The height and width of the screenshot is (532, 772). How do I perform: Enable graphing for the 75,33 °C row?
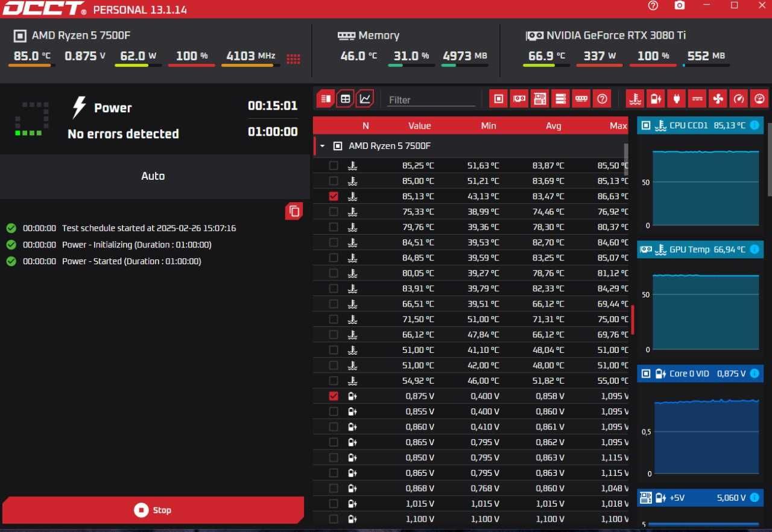(x=334, y=212)
